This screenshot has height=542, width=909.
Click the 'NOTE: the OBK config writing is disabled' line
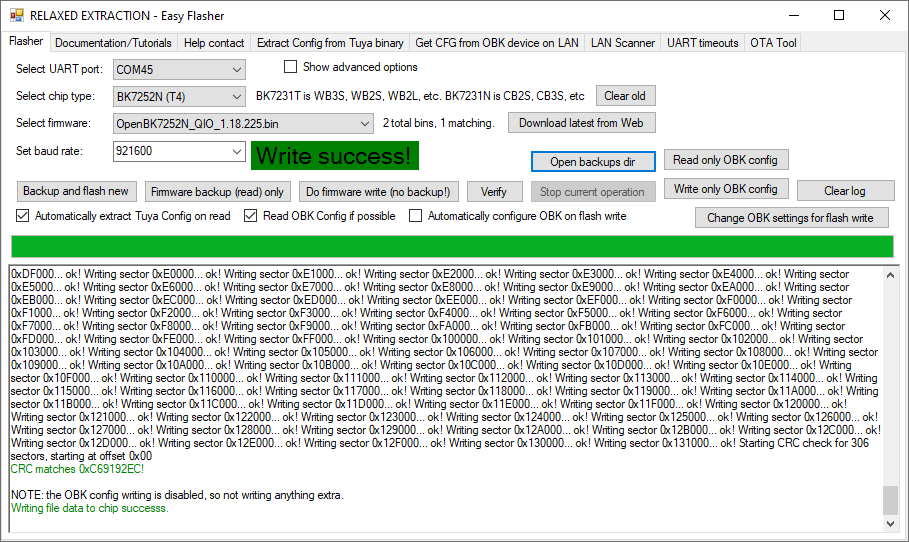click(x=177, y=495)
